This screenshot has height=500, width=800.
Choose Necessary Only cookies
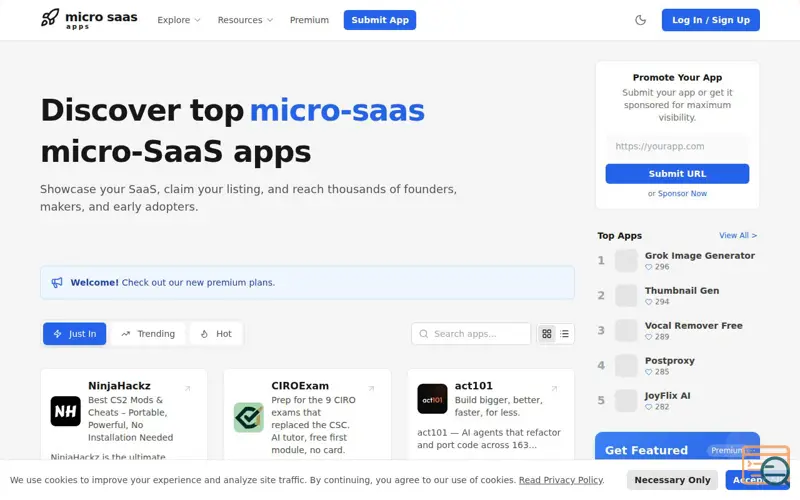pyautogui.click(x=672, y=480)
